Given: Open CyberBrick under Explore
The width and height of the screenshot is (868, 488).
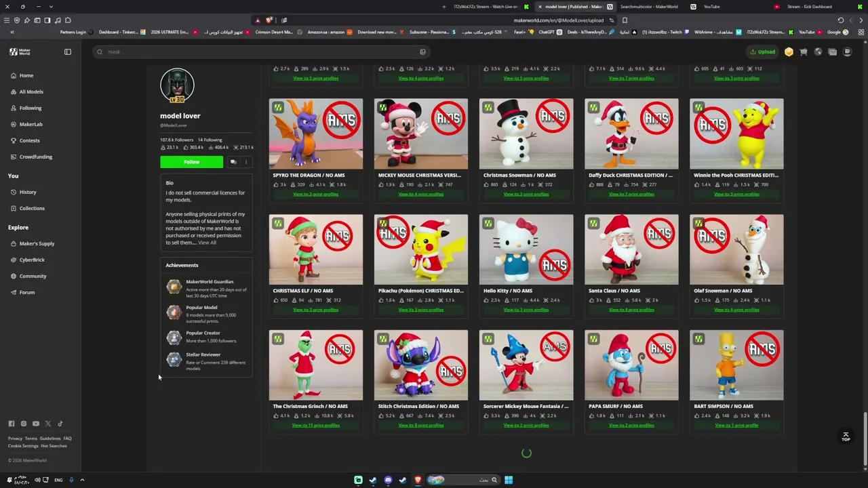Looking at the screenshot, I should pos(31,260).
